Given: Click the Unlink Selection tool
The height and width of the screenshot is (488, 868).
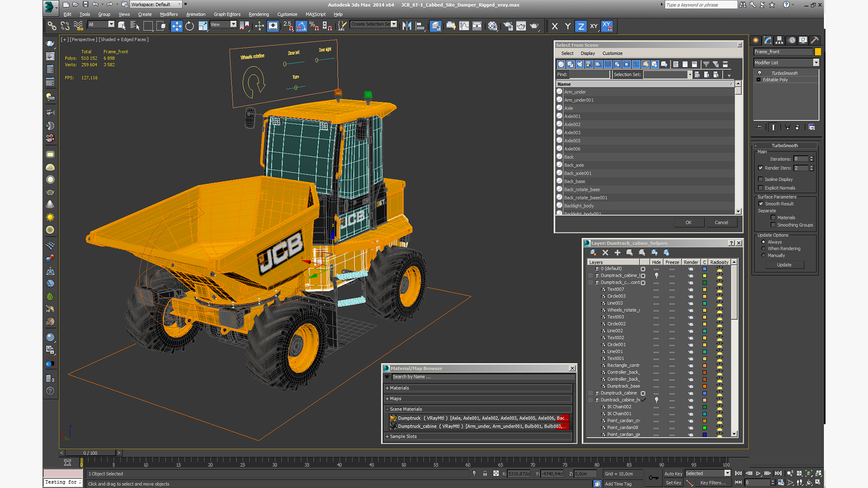Looking at the screenshot, I should tap(65, 26).
